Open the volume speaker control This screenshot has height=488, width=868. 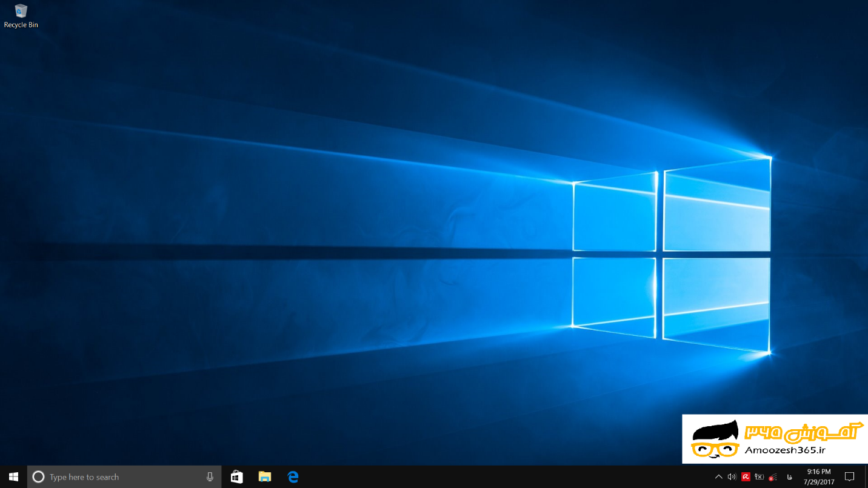pyautogui.click(x=732, y=477)
